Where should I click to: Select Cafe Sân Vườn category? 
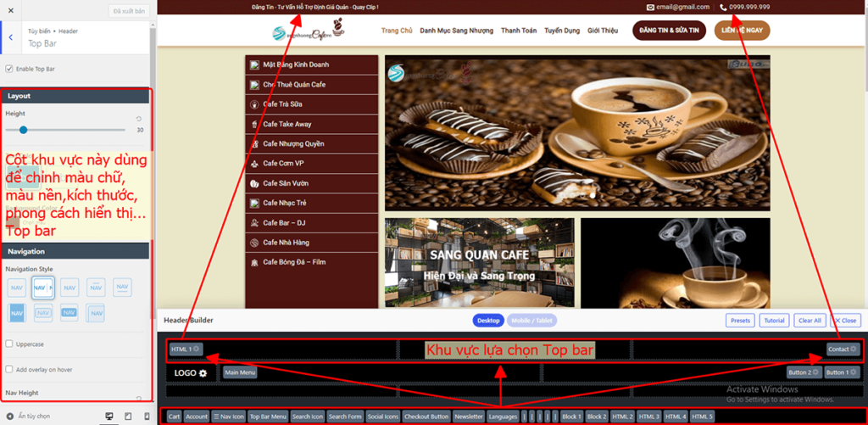pos(312,183)
